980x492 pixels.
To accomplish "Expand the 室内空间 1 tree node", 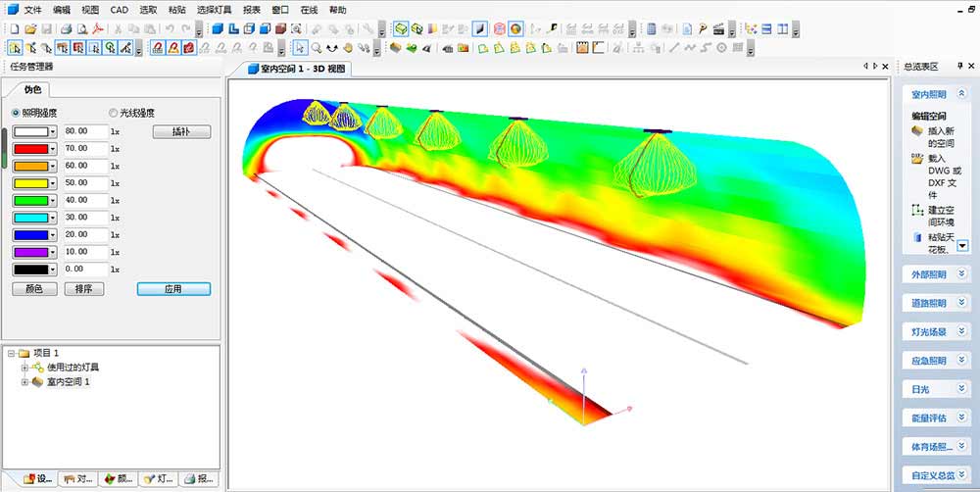I will 24,381.
